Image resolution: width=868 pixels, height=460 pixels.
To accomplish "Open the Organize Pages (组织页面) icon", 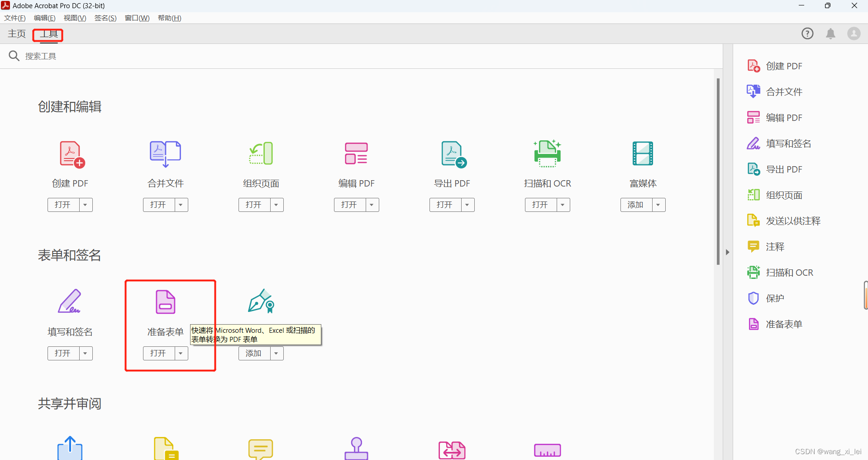I will pos(261,153).
